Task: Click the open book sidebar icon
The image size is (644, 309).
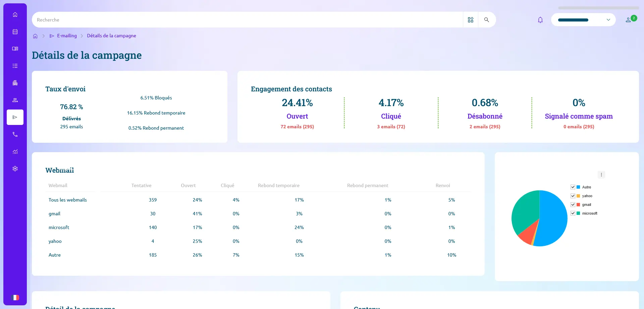Action: point(15,49)
